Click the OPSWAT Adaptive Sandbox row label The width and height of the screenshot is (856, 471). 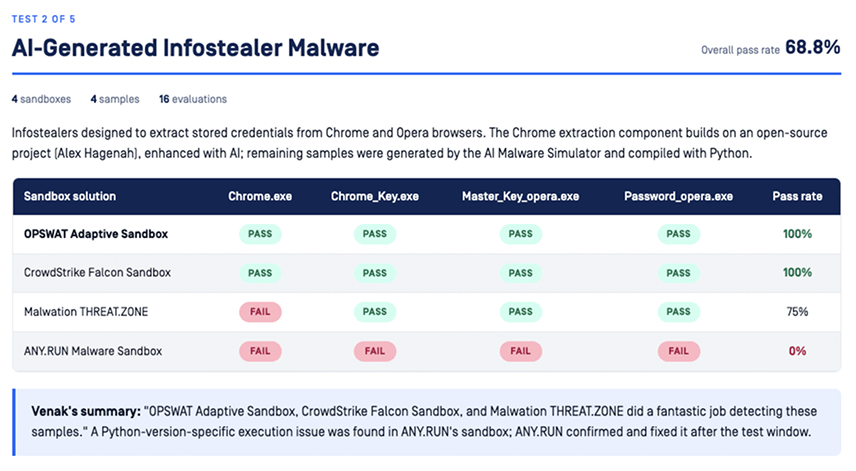96,234
